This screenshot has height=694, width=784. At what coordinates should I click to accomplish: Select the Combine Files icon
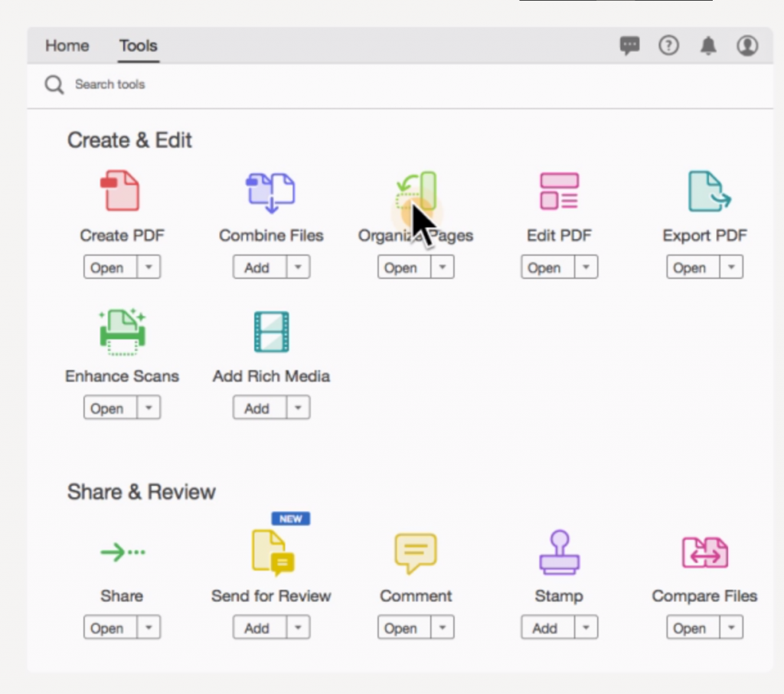click(270, 192)
